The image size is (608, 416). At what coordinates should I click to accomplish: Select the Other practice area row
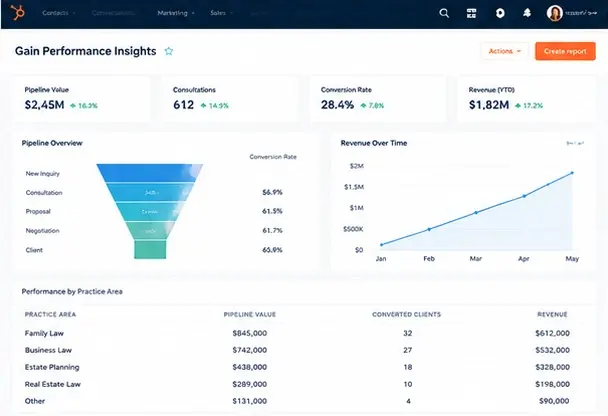click(35, 401)
